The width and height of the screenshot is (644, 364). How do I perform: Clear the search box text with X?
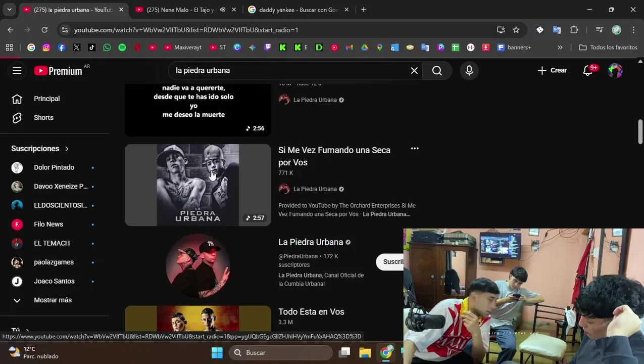point(414,70)
